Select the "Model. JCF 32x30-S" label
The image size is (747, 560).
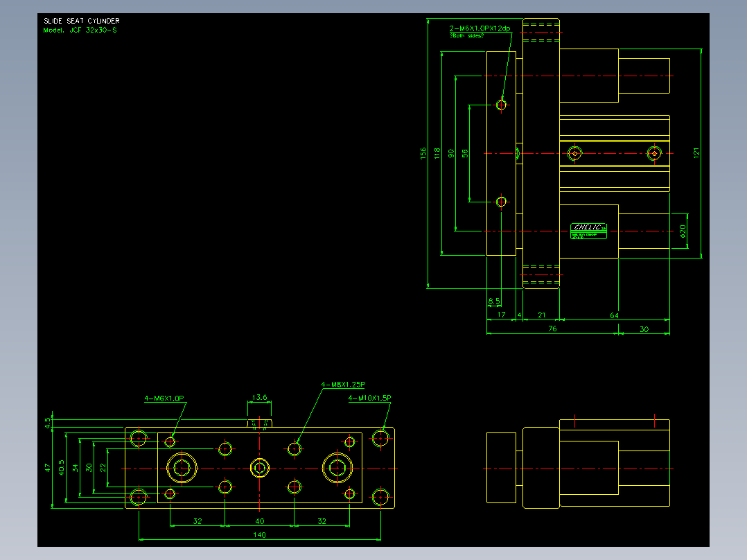[80, 30]
